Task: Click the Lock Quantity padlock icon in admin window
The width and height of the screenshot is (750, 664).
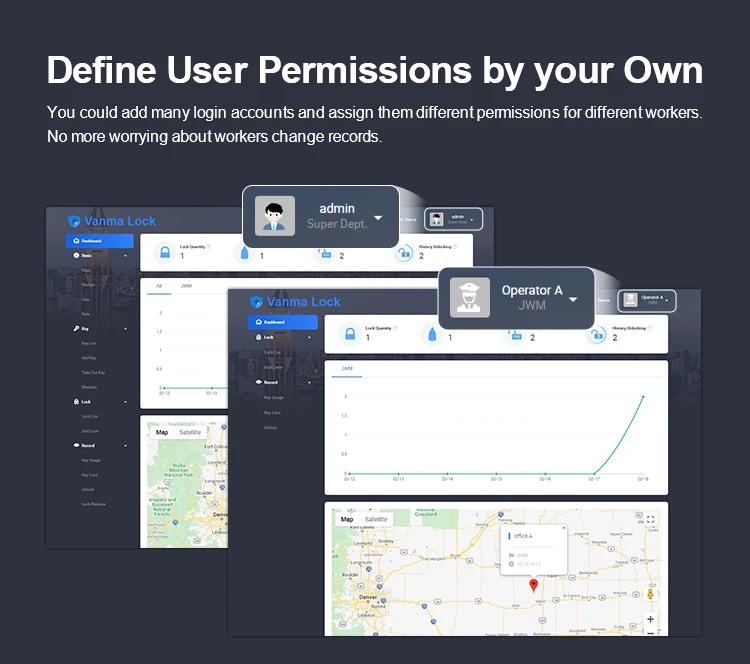Action: point(165,252)
